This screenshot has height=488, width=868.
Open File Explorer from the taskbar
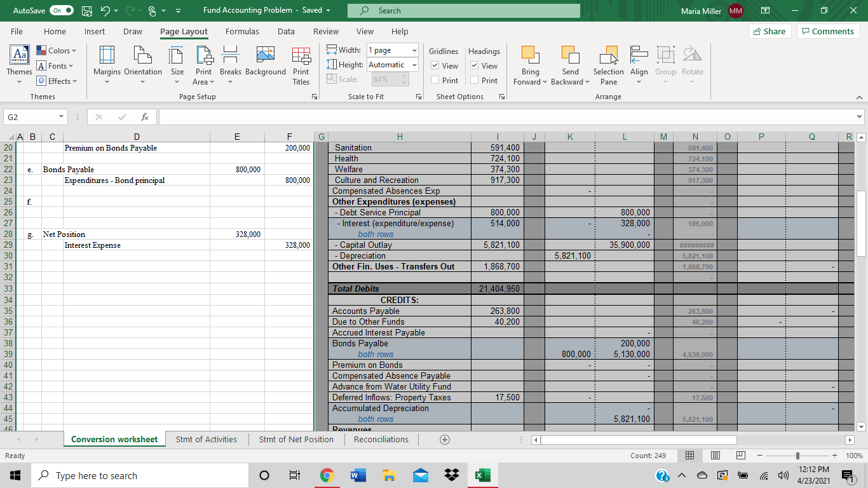click(388, 475)
